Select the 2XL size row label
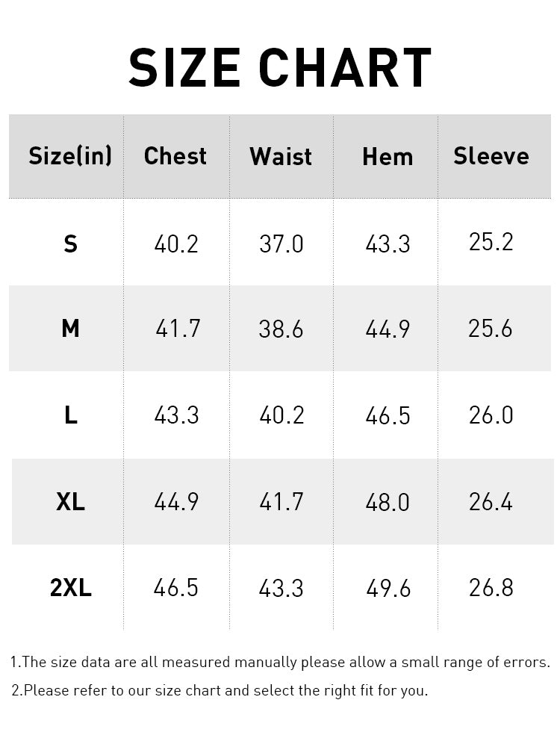Screen dimensions: 560x747 click(70, 589)
